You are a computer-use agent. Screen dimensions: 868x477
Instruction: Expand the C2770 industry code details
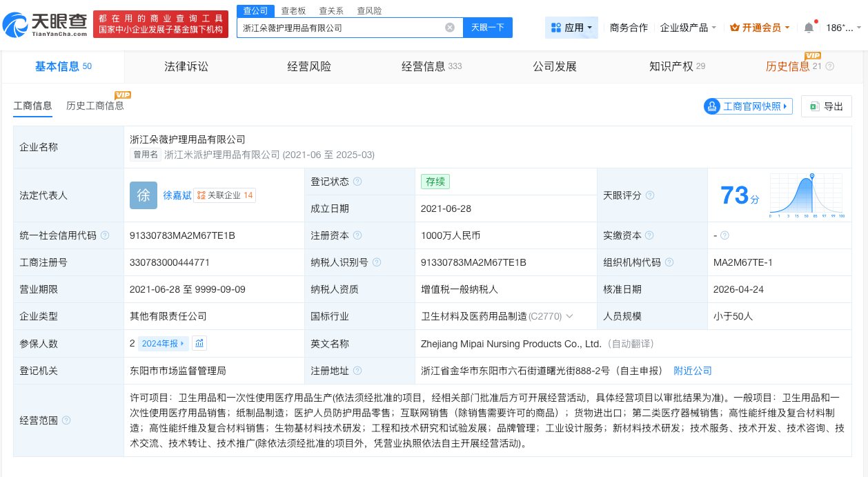(x=568, y=316)
